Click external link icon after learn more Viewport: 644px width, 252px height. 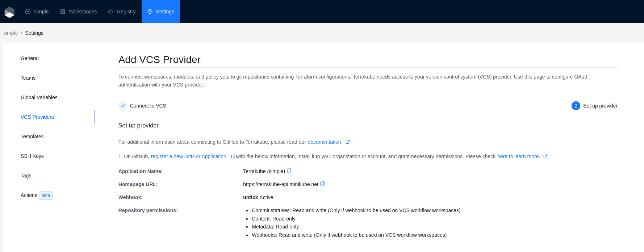click(x=545, y=156)
